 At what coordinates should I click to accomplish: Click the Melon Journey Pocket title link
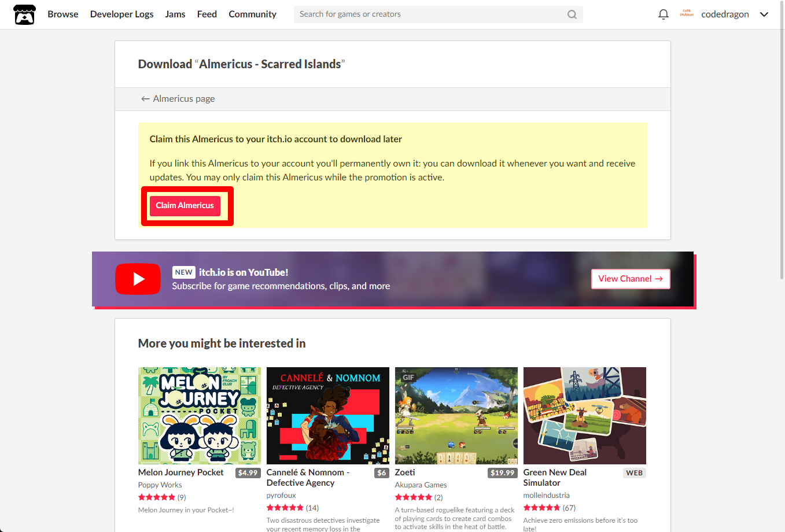pyautogui.click(x=180, y=472)
